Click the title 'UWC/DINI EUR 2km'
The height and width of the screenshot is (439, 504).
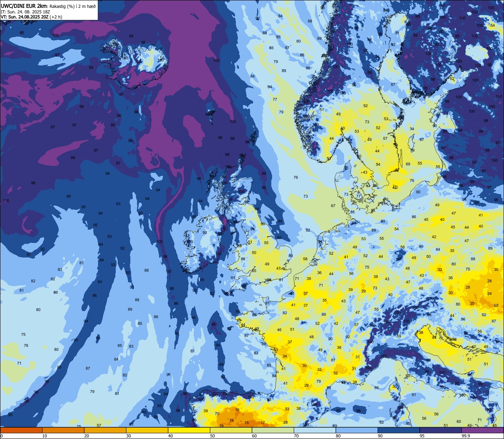(24, 6)
